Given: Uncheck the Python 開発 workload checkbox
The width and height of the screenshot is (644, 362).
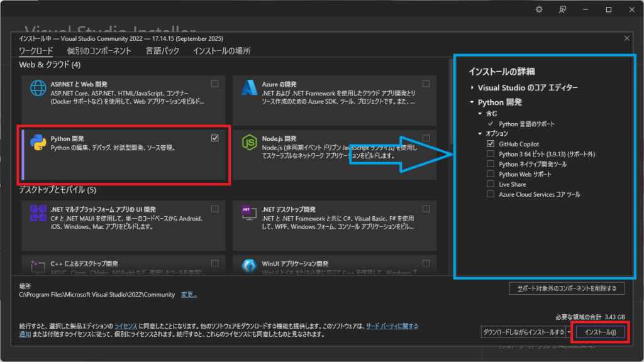Looking at the screenshot, I should click(215, 138).
